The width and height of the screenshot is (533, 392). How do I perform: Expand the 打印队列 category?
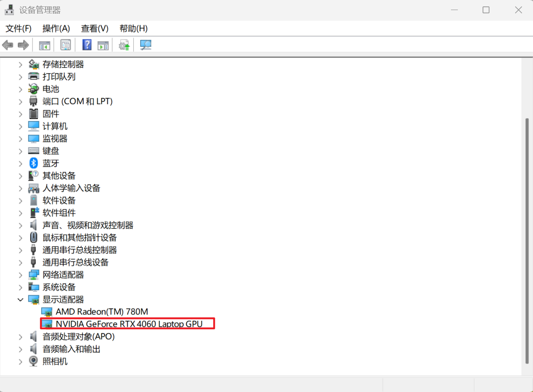21,77
